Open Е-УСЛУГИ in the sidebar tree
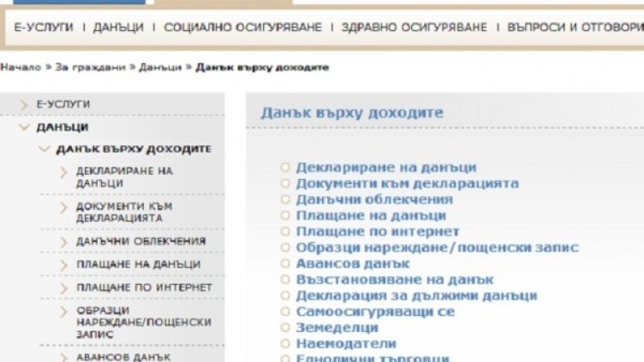The image size is (644, 362). click(63, 104)
